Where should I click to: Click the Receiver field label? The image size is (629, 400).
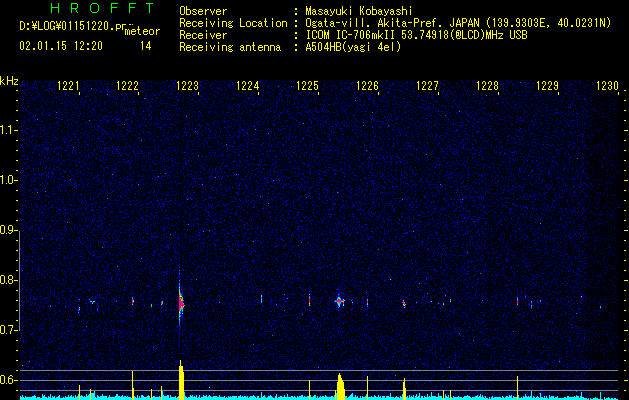click(x=203, y=35)
